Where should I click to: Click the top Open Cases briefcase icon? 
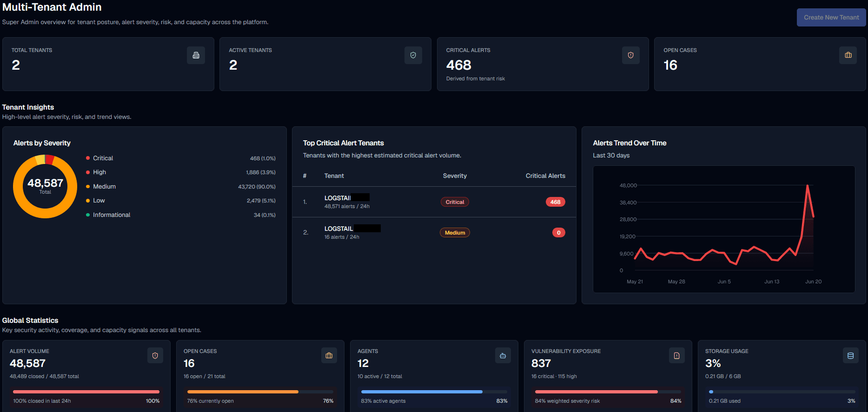point(848,55)
